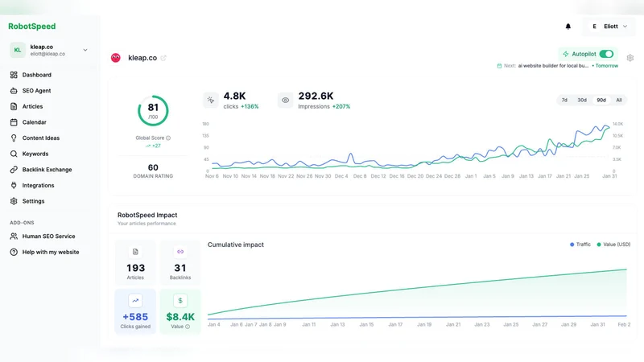The height and width of the screenshot is (362, 644).
Task: Click the impressions eye icon
Action: 286,100
